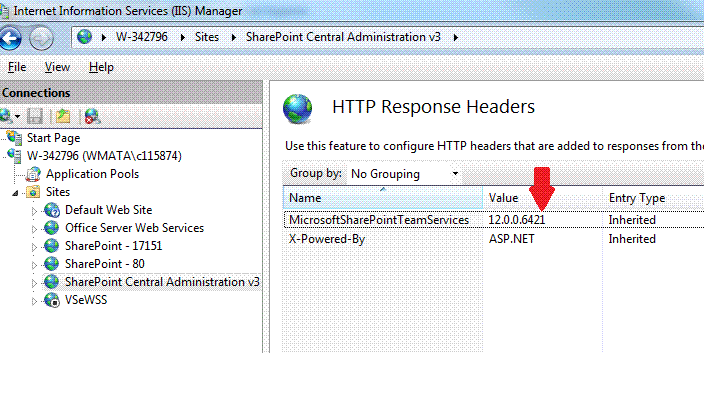The image size is (704, 398).
Task: Open breadcrumb arrow after W-342796
Action: pyautogui.click(x=183, y=37)
